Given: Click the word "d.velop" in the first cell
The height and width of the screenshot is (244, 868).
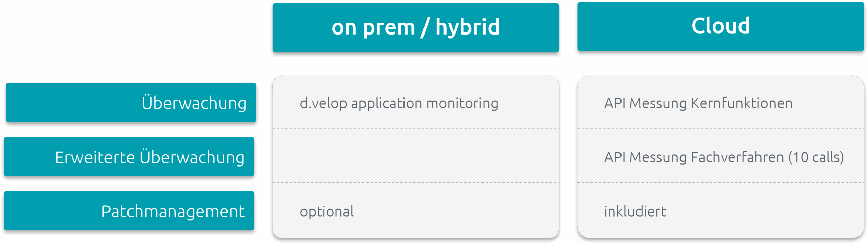Looking at the screenshot, I should click(x=323, y=103).
